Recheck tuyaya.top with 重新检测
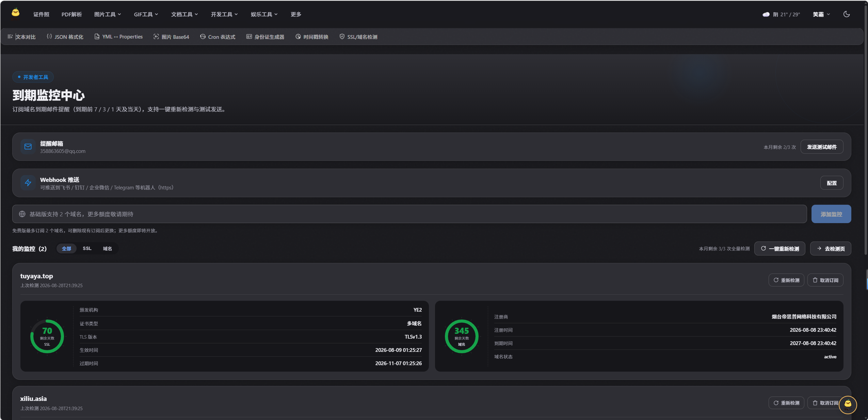Image resolution: width=868 pixels, height=420 pixels. click(786, 280)
